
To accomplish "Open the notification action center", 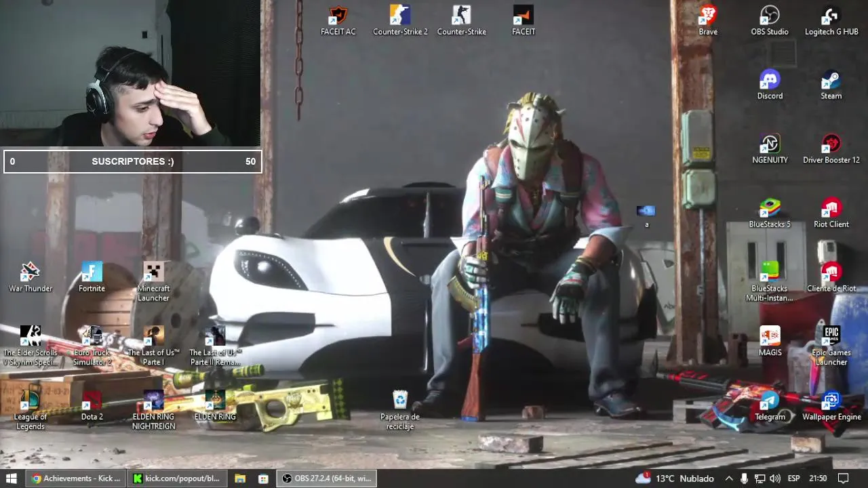I will (x=844, y=479).
